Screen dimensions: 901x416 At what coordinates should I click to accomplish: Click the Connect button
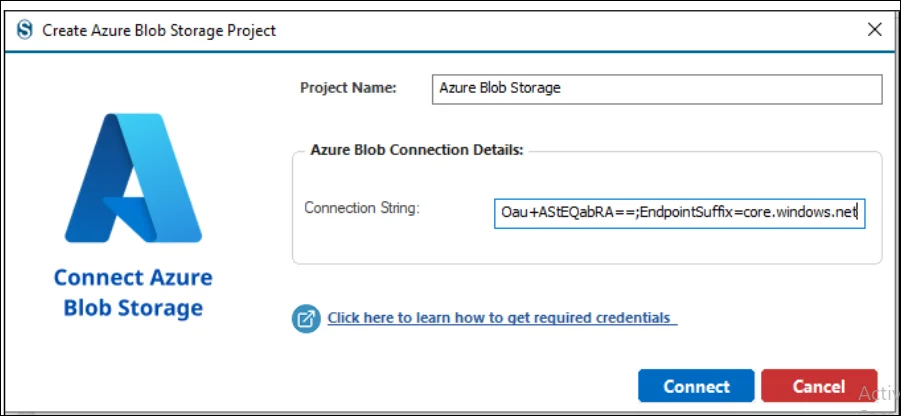(696, 386)
